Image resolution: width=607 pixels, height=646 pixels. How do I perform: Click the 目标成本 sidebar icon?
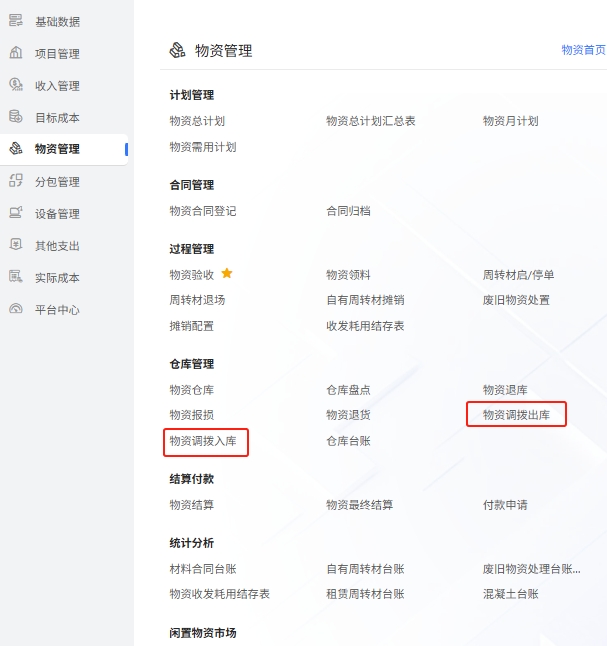pos(16,117)
